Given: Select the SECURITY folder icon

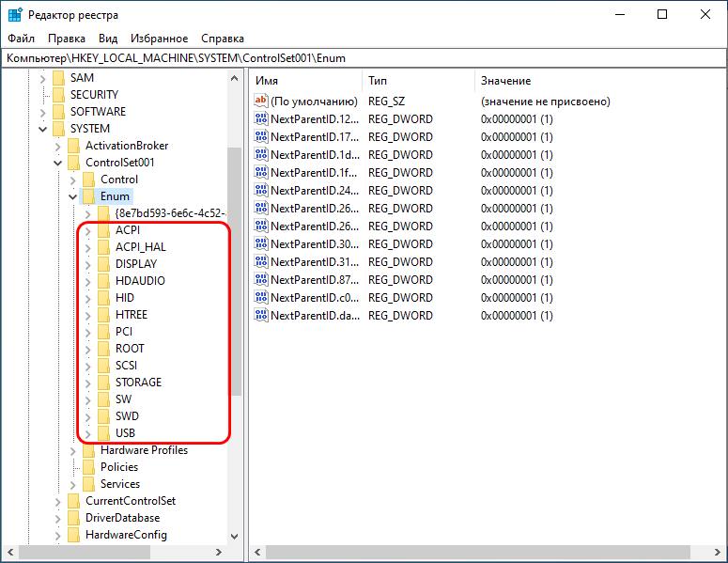Looking at the screenshot, I should click(x=58, y=95).
